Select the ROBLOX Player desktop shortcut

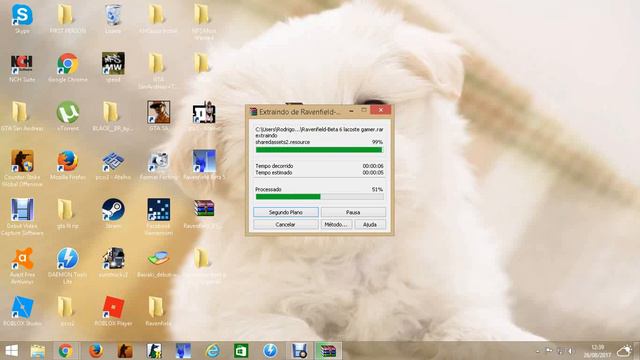113,311
